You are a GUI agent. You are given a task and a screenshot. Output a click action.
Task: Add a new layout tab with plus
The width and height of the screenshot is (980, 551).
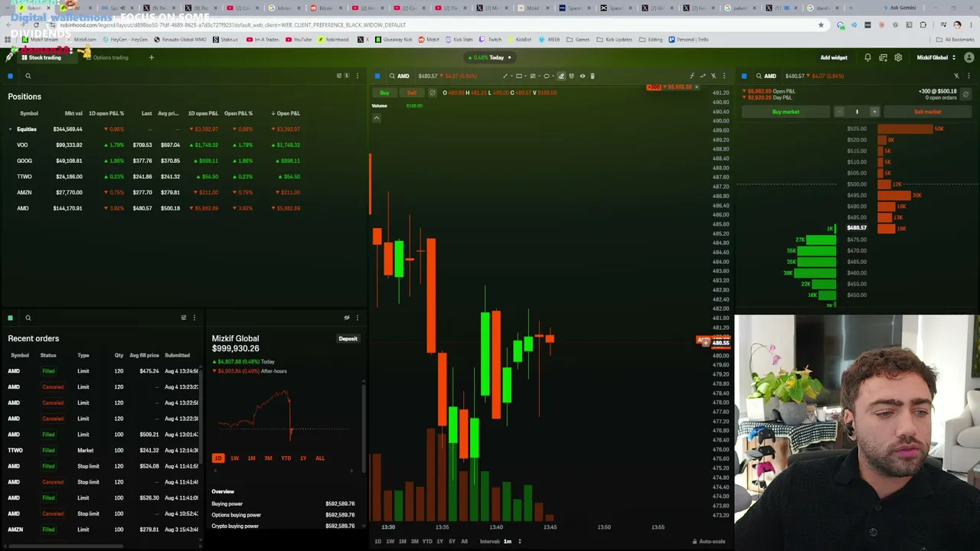pos(151,57)
